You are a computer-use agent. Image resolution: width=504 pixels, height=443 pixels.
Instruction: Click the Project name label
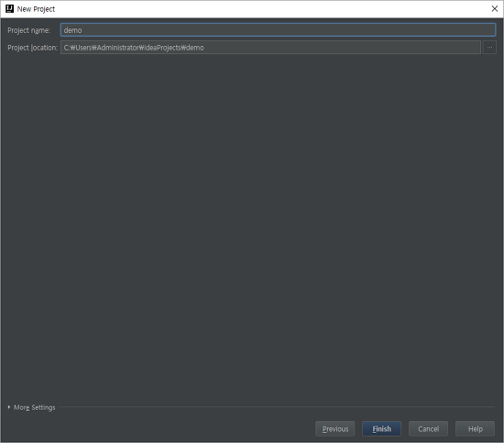28,30
